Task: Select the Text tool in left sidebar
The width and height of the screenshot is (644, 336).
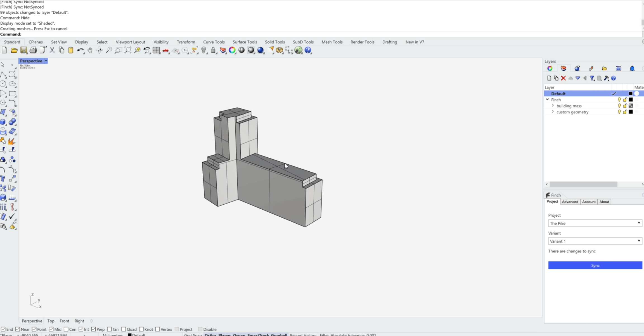Action: [3, 179]
